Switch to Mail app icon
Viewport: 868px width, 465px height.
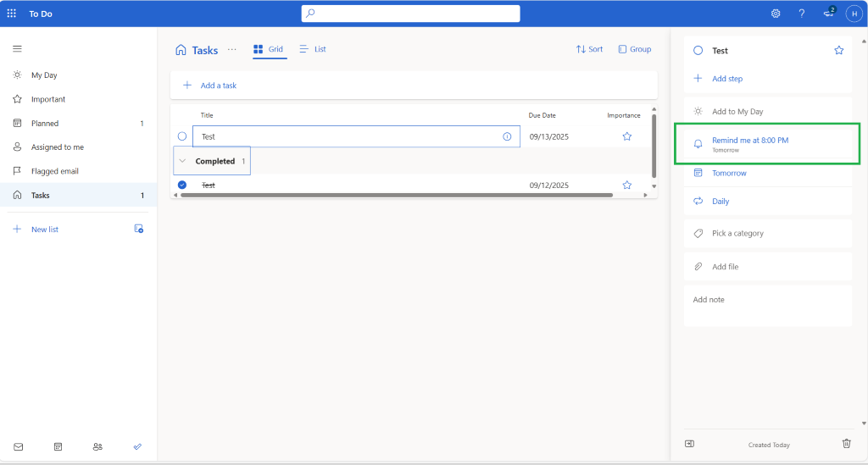click(x=19, y=446)
